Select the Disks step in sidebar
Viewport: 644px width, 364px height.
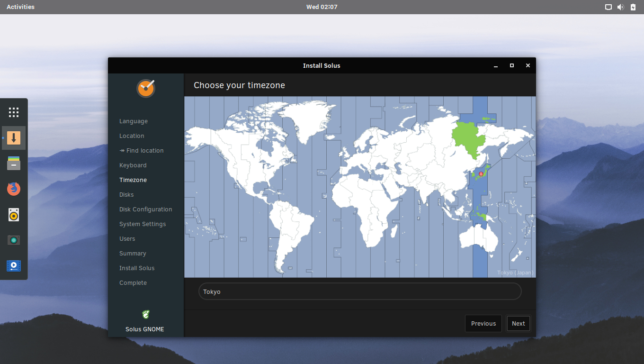[126, 195]
